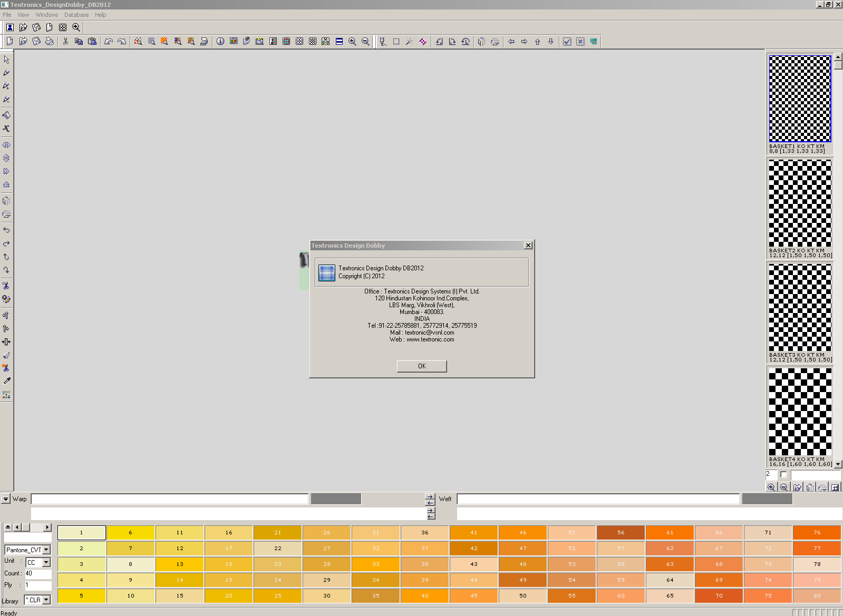
Task: Click zoom out below weave thumbnail panel
Action: click(784, 487)
